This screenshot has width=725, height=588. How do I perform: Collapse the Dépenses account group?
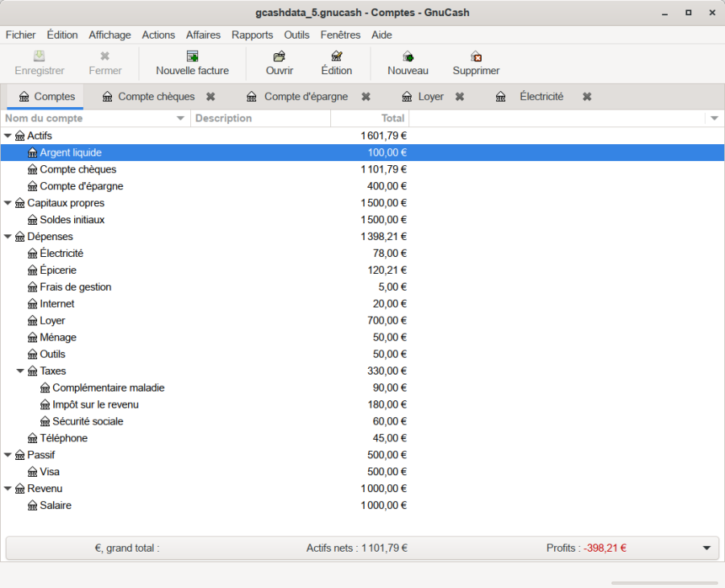(x=8, y=237)
